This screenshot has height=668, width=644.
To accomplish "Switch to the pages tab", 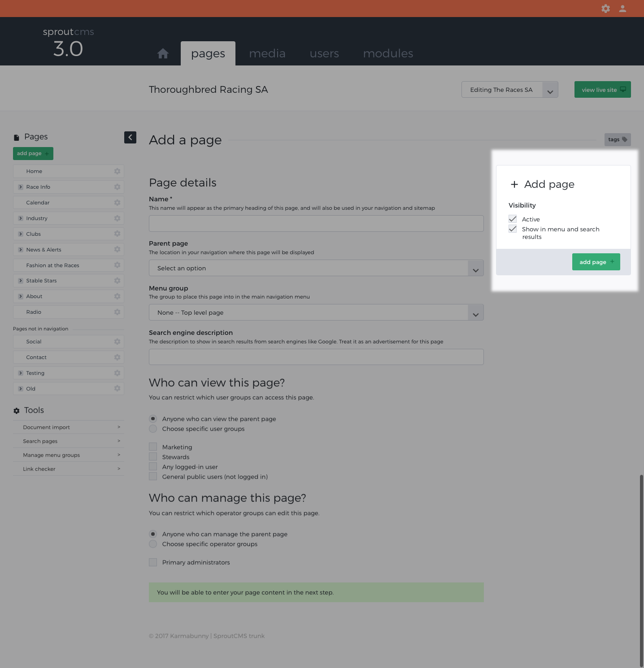I will [x=208, y=53].
